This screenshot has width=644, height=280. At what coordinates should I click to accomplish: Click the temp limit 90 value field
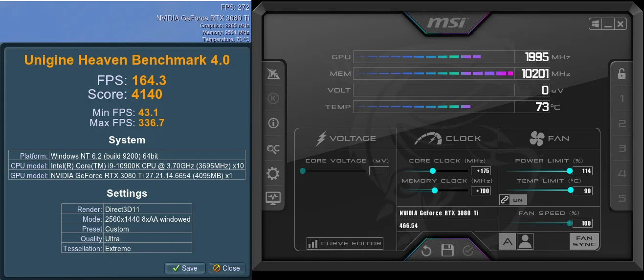(582, 191)
